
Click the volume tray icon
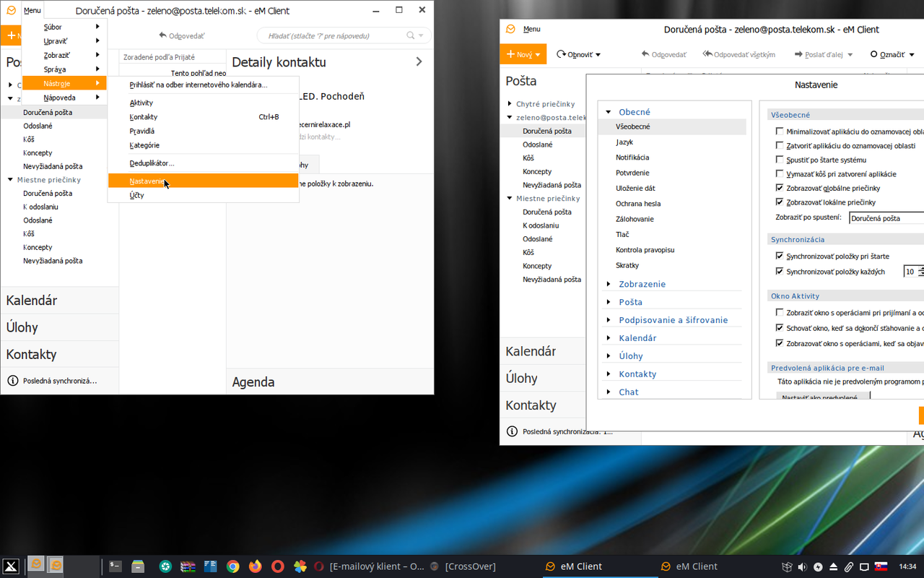(802, 566)
